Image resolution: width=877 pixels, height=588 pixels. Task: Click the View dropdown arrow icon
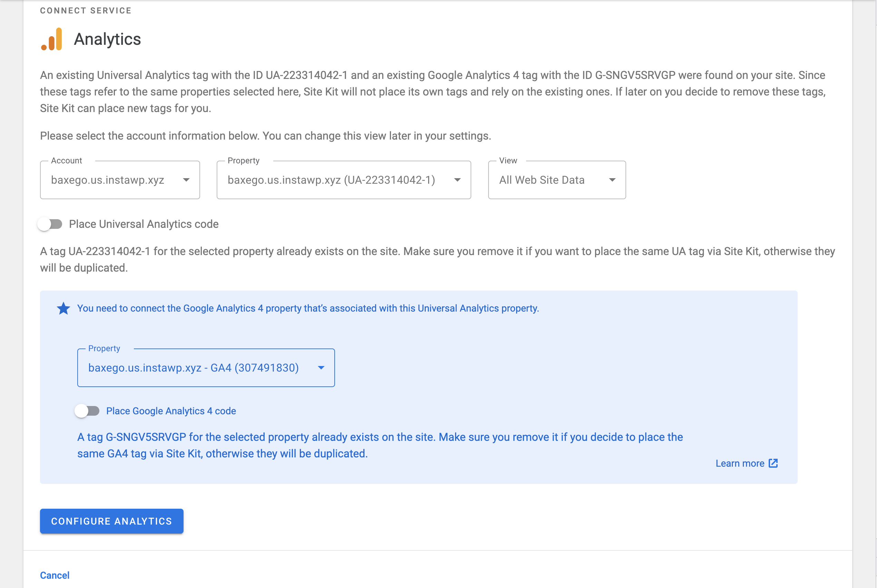[612, 180]
